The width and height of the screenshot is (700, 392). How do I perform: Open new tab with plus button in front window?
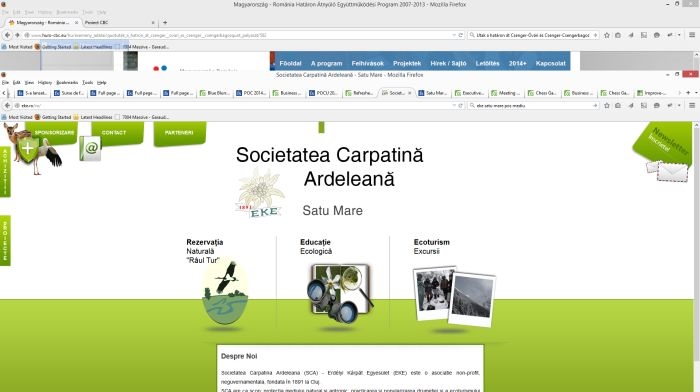point(688,93)
